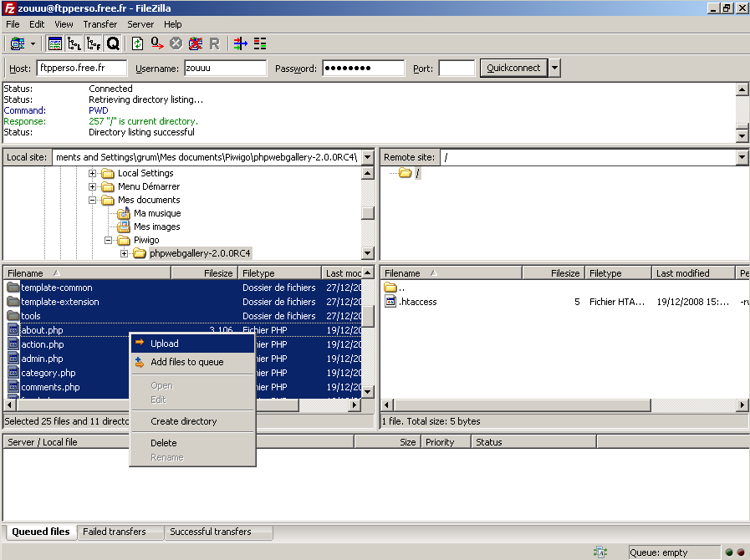
Task: Sort remote files by Filename header
Action: point(451,273)
